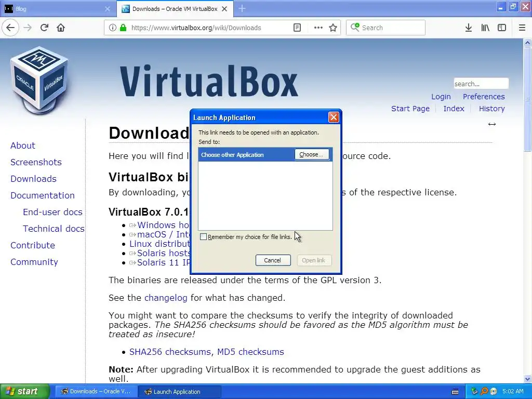Open the browser home page icon
The height and width of the screenshot is (399, 532).
(61, 28)
